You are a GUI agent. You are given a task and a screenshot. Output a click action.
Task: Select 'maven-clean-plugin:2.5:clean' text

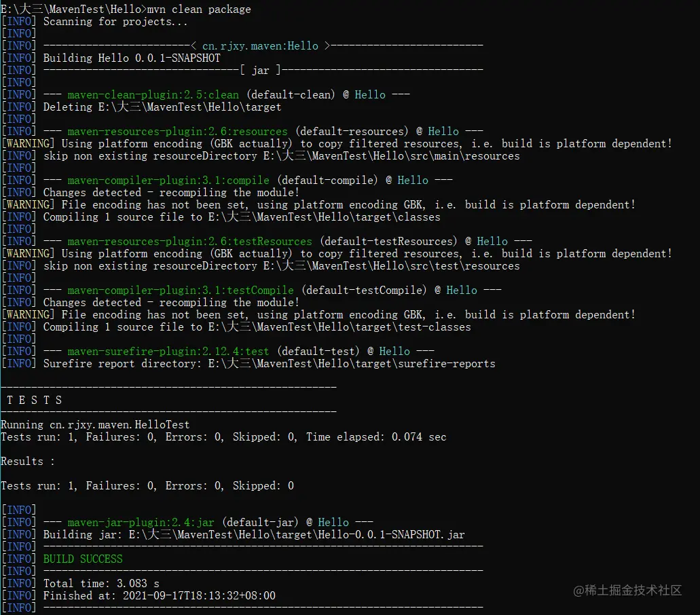(153, 94)
